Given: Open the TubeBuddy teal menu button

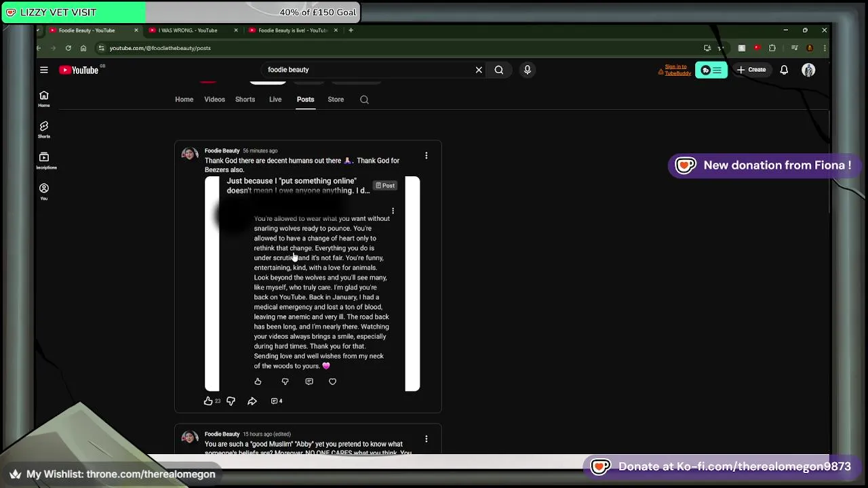Looking at the screenshot, I should point(711,70).
